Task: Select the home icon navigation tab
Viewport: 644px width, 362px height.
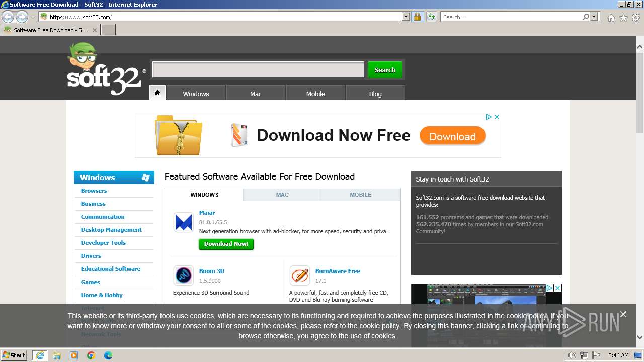Action: coord(157,93)
